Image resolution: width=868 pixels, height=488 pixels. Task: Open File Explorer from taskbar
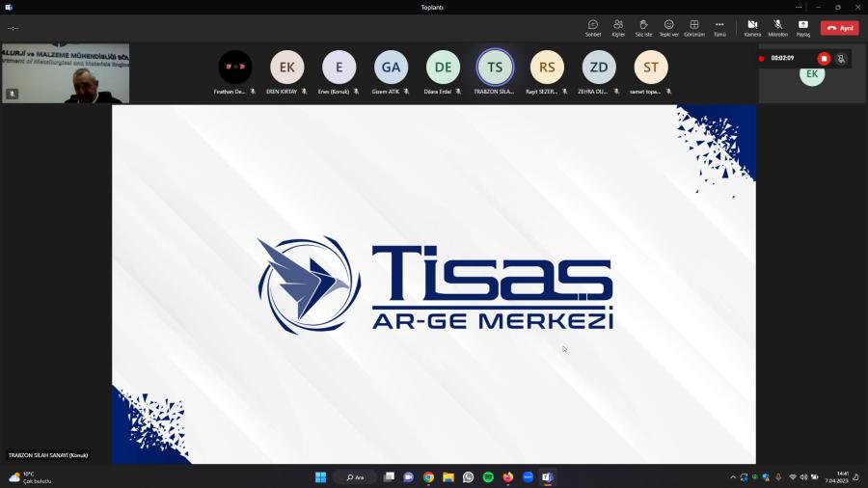(448, 477)
